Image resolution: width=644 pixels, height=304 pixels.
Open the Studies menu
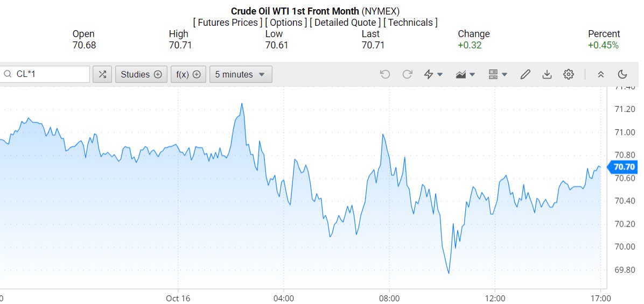[x=141, y=74]
